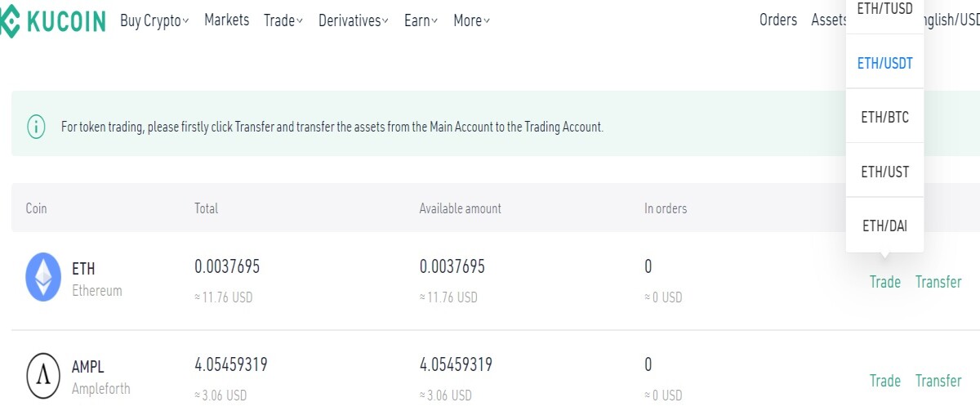
Task: Select the ETH/BTC trading pair
Action: 885,117
